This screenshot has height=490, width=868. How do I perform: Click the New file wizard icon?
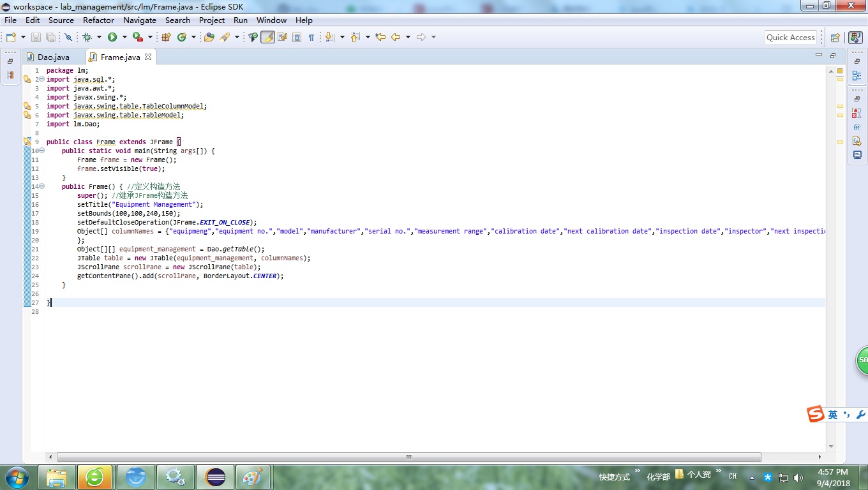coord(11,37)
